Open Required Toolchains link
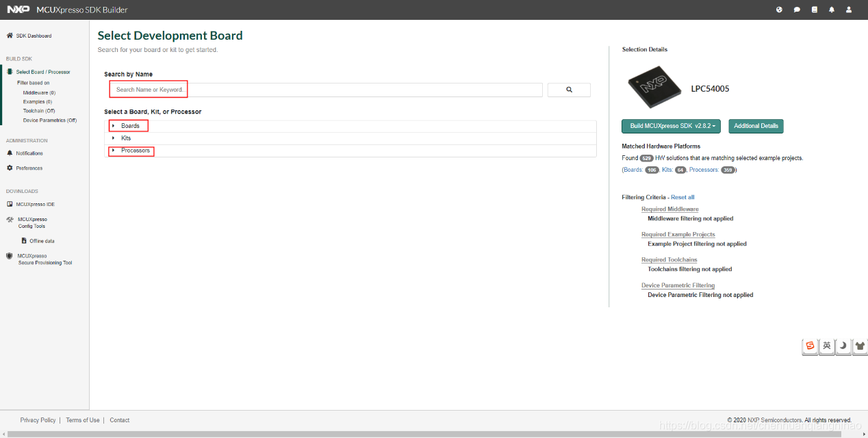The width and height of the screenshot is (868, 438). [669, 260]
